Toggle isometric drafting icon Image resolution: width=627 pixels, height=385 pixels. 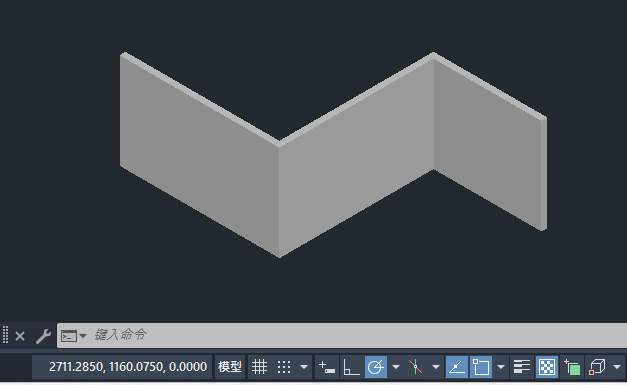pyautogui.click(x=415, y=367)
